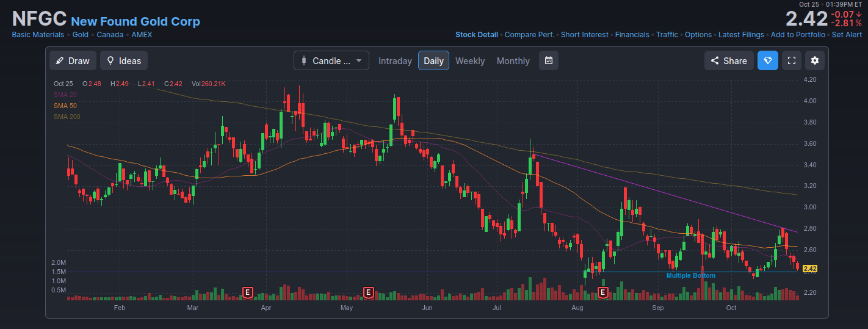Open the Draw tools button
868x329 pixels.
pos(73,60)
